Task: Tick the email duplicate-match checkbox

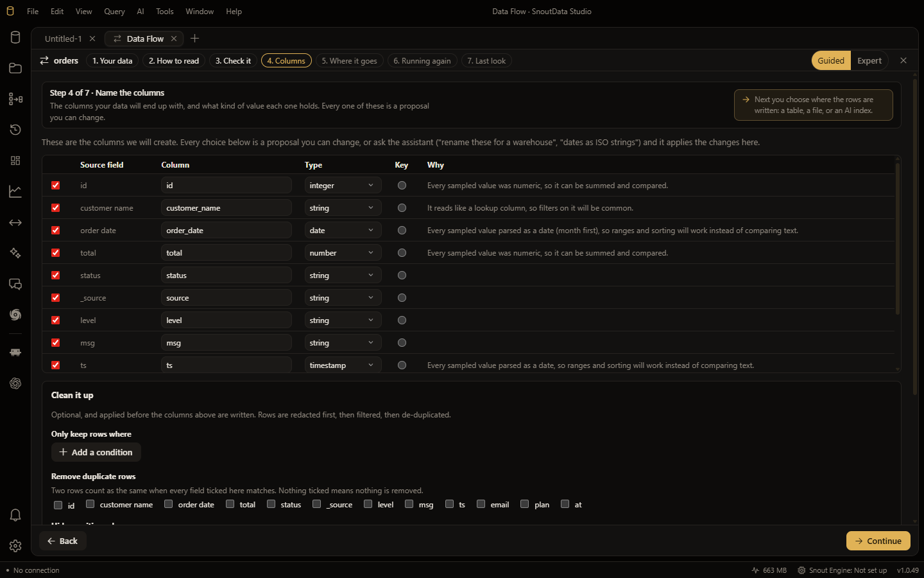Action: point(481,504)
